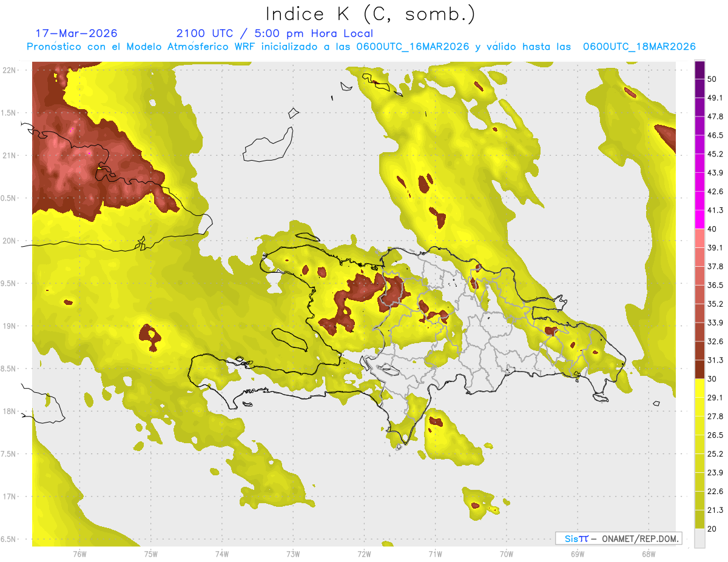The image size is (728, 562).
Task: Click the initialization time '0600UTC_16MAR2026'
Action: [413, 47]
